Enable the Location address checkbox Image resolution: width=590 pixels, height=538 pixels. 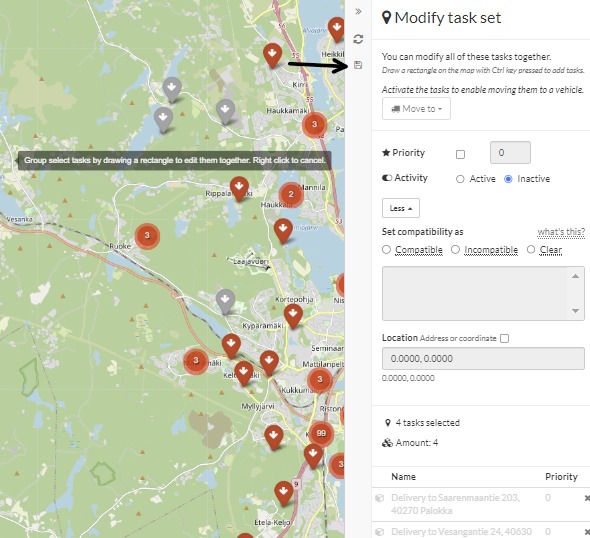(x=505, y=338)
